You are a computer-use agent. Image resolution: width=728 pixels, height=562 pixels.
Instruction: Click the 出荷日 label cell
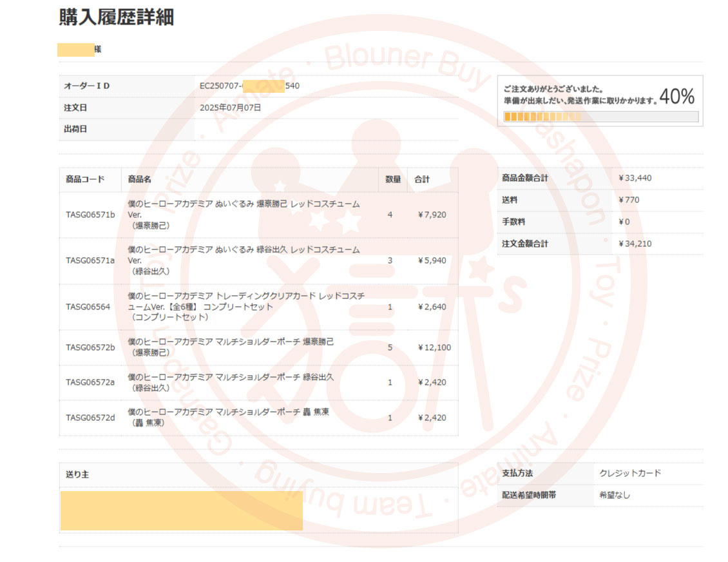[x=127, y=129]
